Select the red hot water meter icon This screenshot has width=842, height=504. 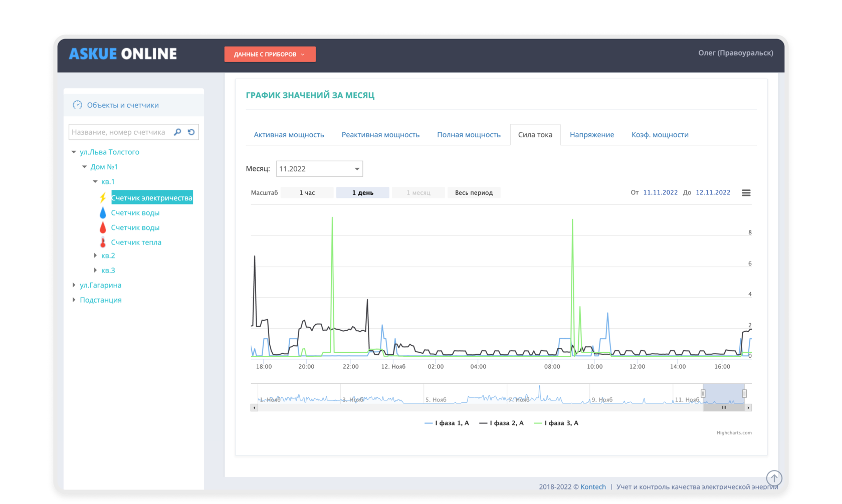tap(103, 228)
